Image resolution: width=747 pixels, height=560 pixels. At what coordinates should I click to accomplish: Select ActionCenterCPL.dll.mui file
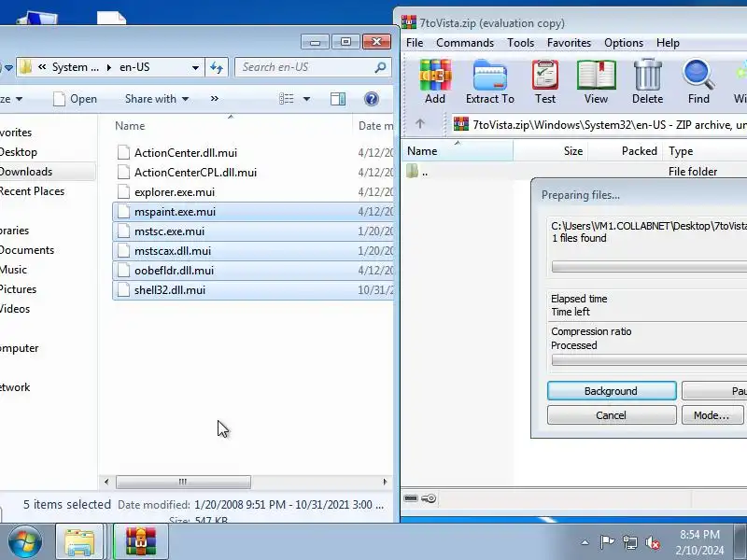253,173
